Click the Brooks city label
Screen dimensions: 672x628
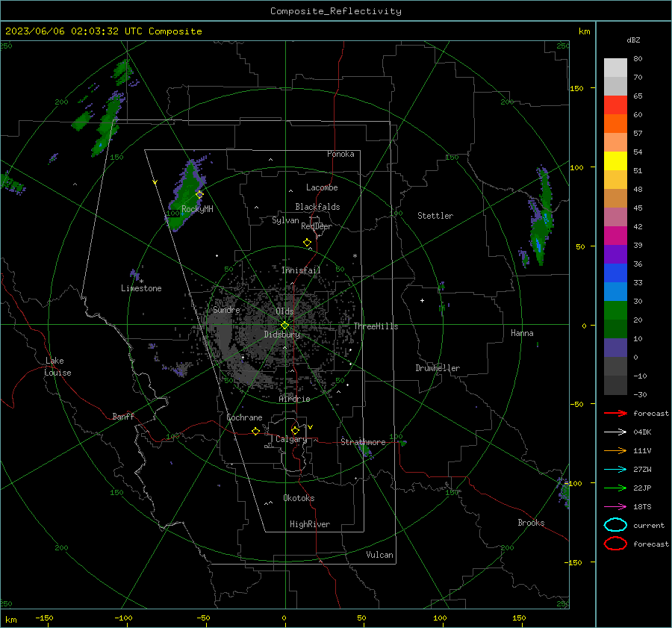(531, 523)
